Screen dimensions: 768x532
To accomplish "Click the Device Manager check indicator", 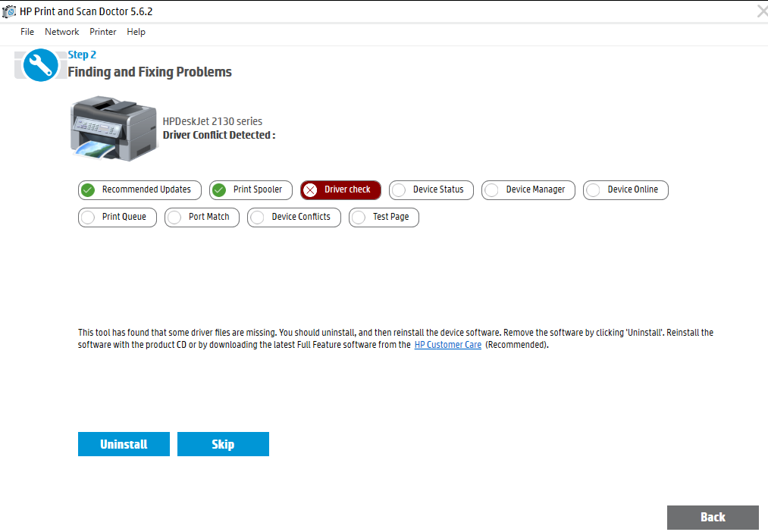I will click(x=491, y=190).
